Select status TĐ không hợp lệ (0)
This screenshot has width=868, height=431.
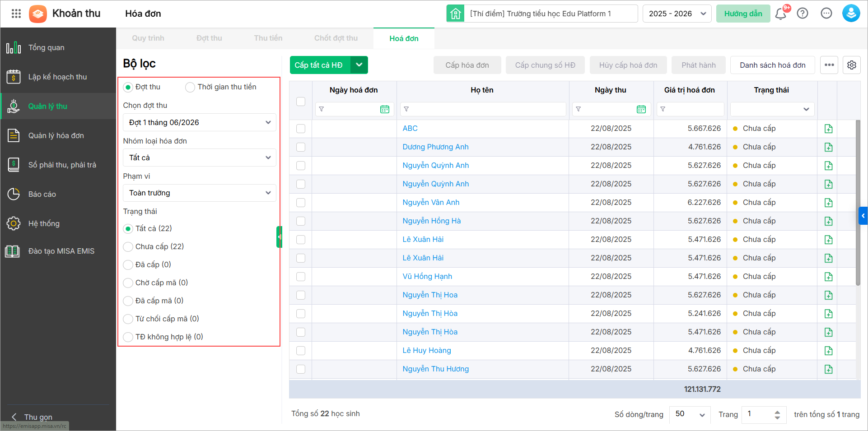point(128,337)
